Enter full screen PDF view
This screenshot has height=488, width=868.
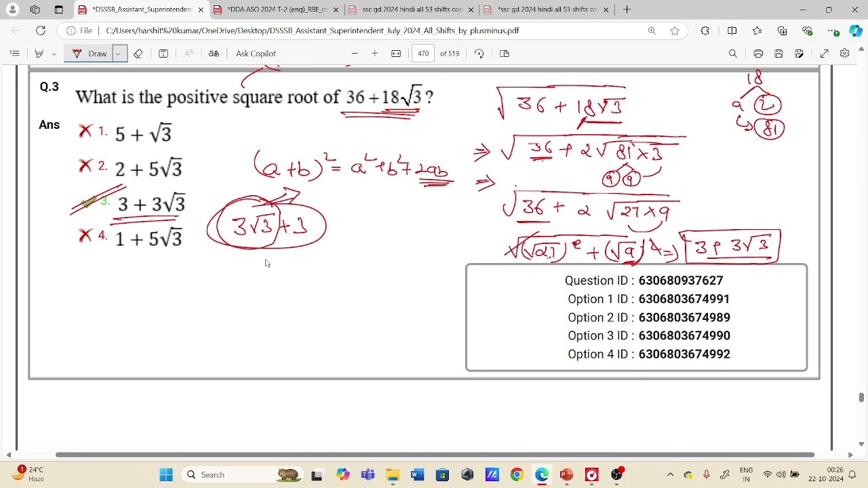pyautogui.click(x=825, y=54)
